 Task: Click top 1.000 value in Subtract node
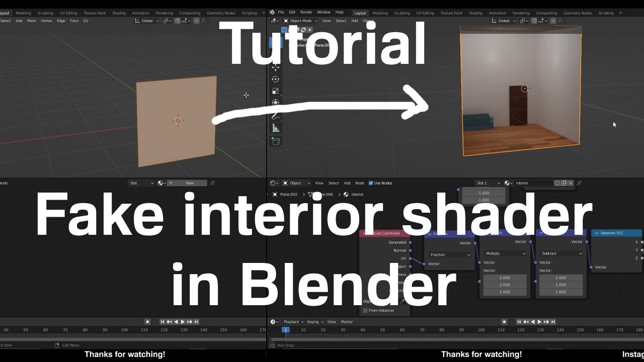561,278
